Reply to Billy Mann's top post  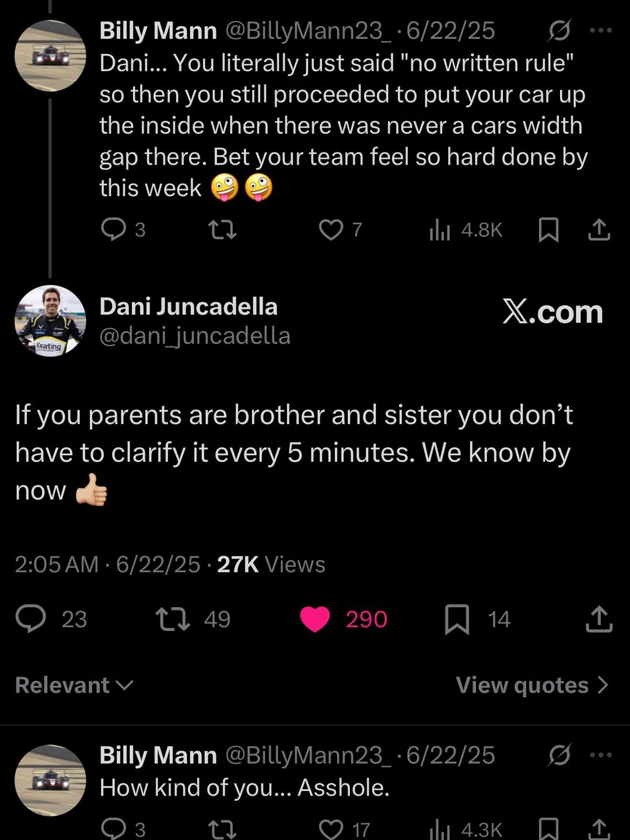(113, 229)
